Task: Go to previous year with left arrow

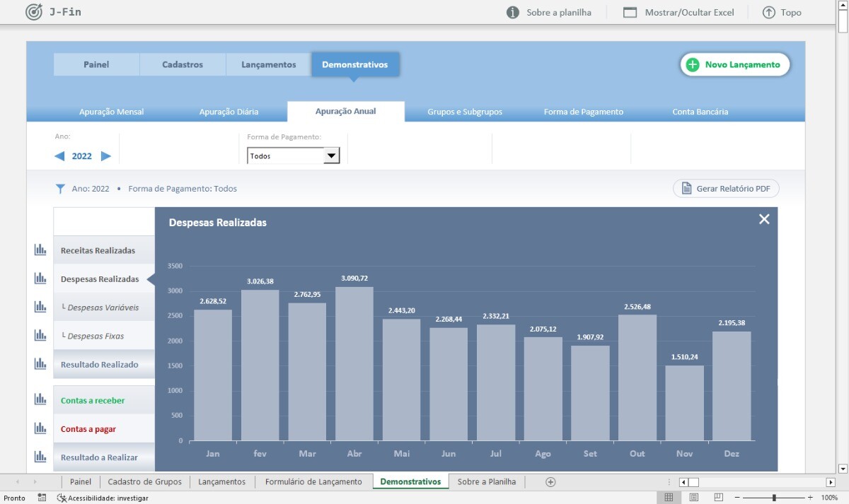Action: tap(60, 156)
